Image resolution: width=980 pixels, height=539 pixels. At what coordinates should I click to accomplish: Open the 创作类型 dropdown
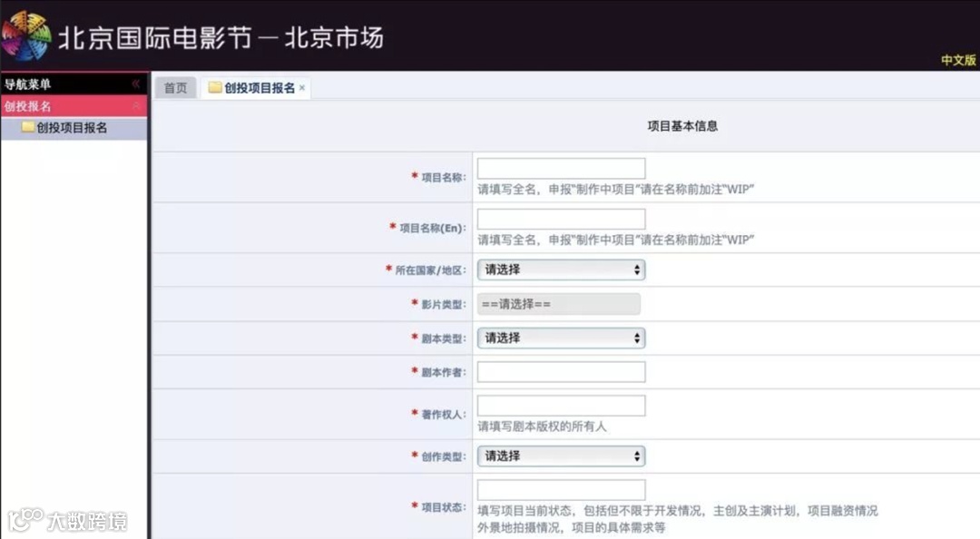[x=561, y=456]
